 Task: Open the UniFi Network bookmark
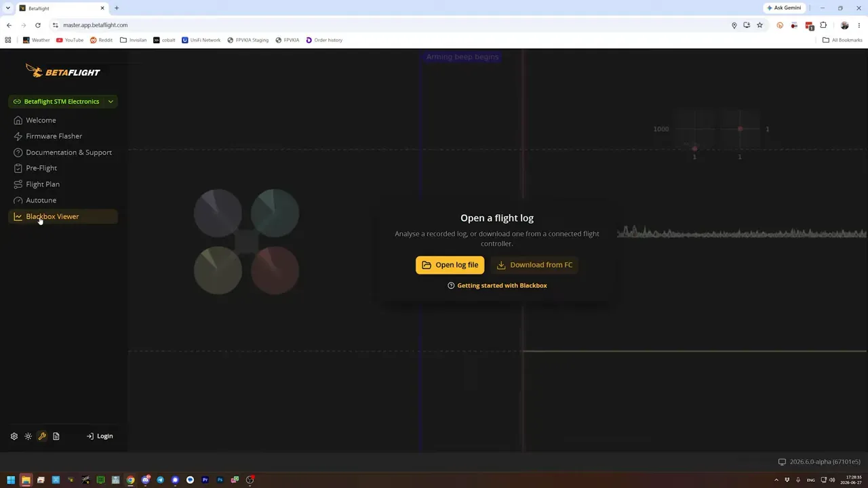(x=201, y=40)
